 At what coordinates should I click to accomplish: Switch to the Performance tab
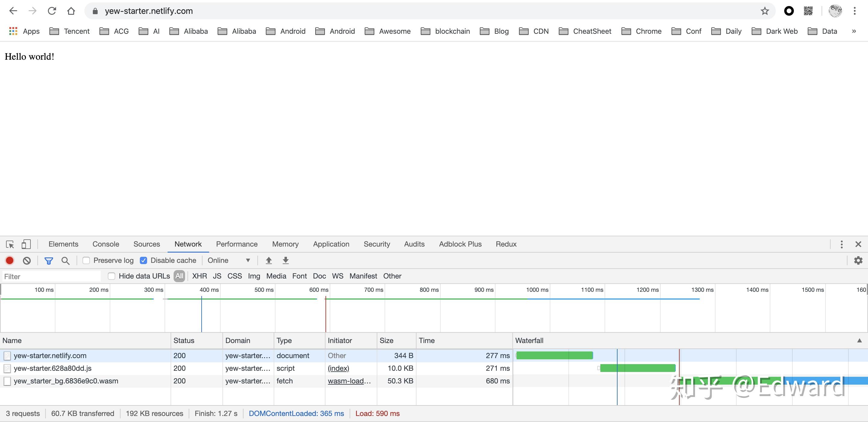click(237, 244)
